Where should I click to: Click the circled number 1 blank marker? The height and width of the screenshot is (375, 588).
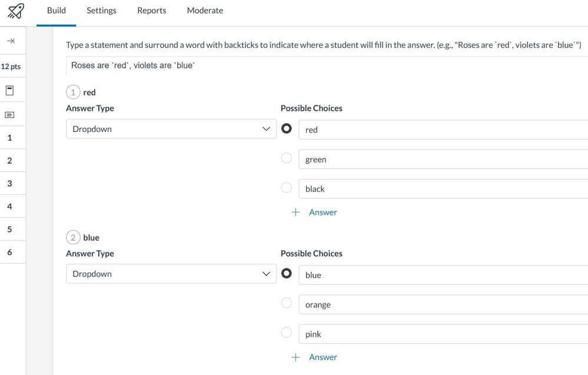(x=73, y=92)
